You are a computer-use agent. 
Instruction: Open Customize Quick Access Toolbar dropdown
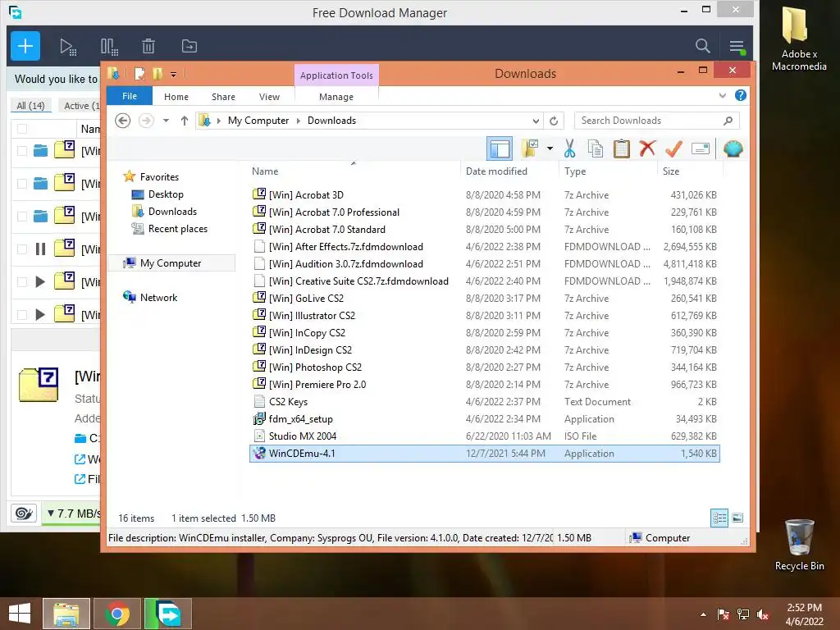point(174,74)
